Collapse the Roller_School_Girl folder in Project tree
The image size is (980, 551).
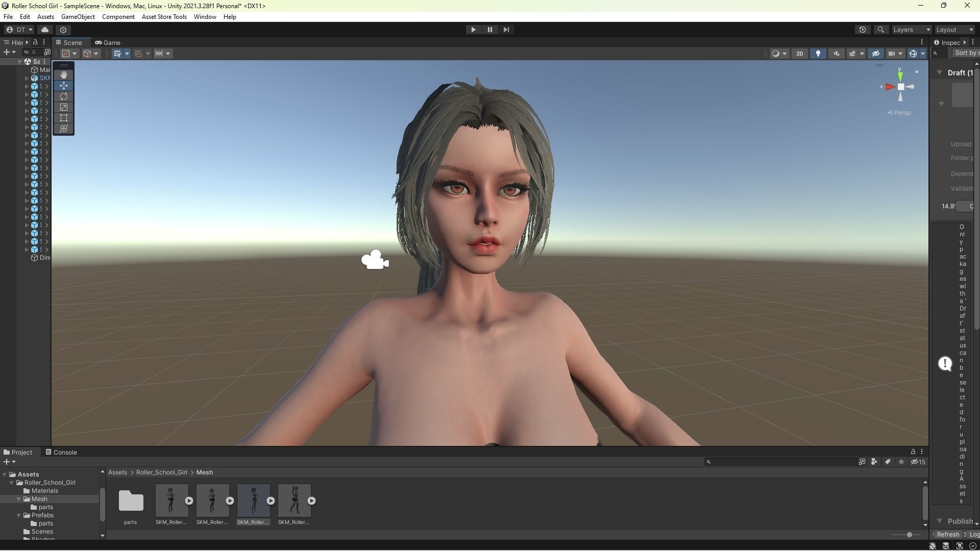point(12,483)
